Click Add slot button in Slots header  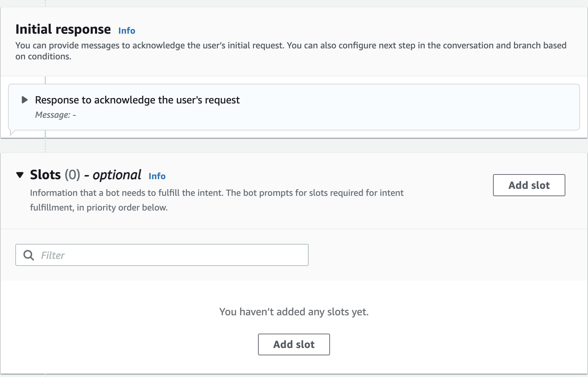pos(529,185)
